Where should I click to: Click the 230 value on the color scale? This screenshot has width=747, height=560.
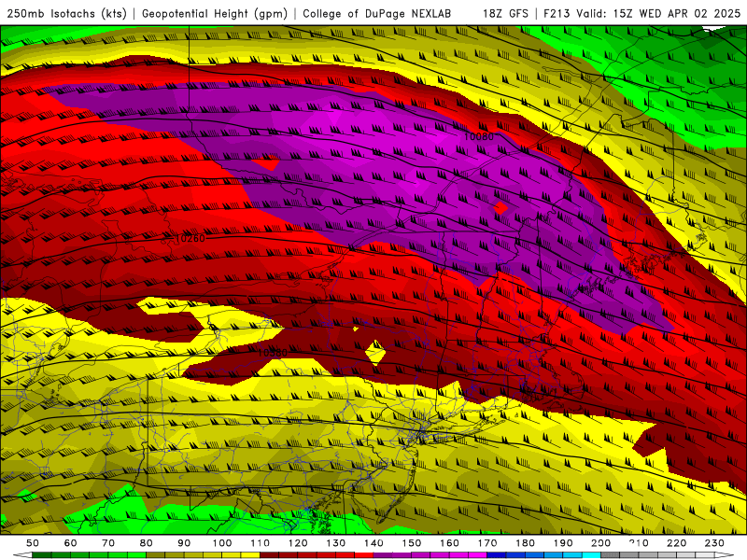[714, 543]
